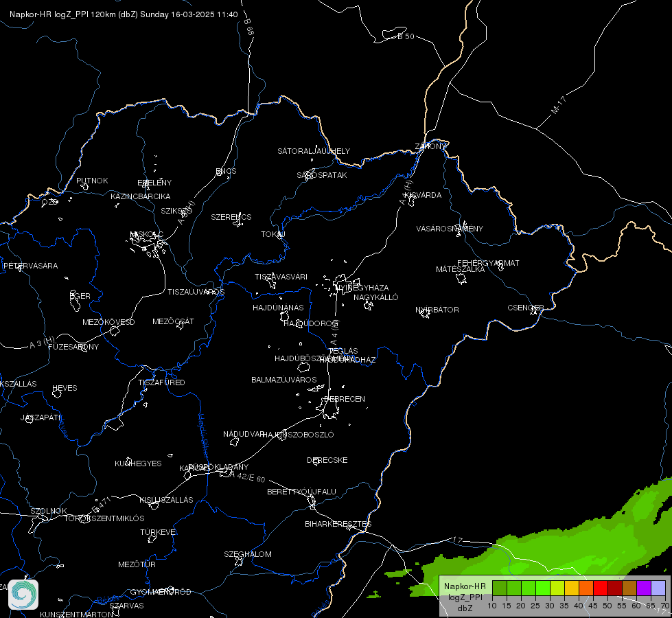Select the A 42/E 60 road label
Image resolution: width=672 pixels, height=618 pixels.
coord(247,477)
